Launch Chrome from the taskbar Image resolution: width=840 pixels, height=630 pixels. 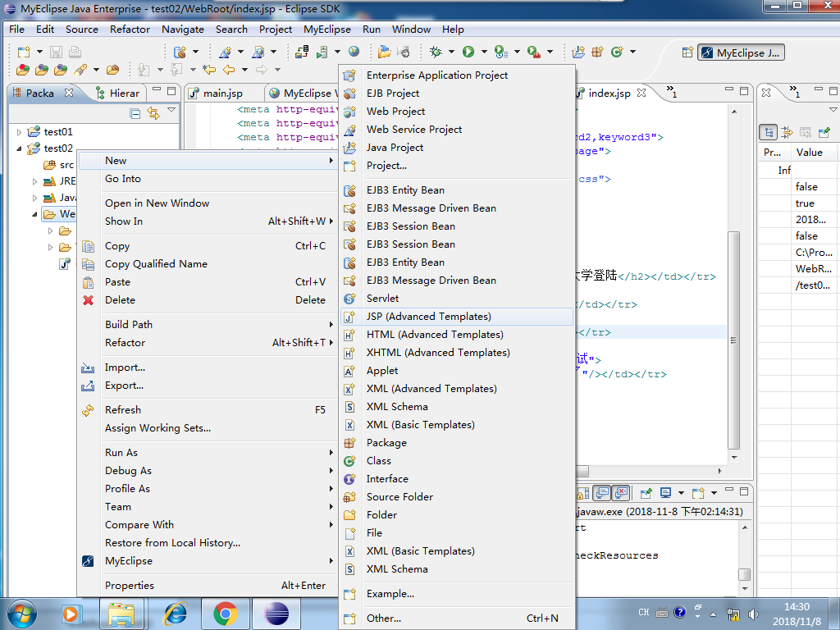[x=226, y=614]
